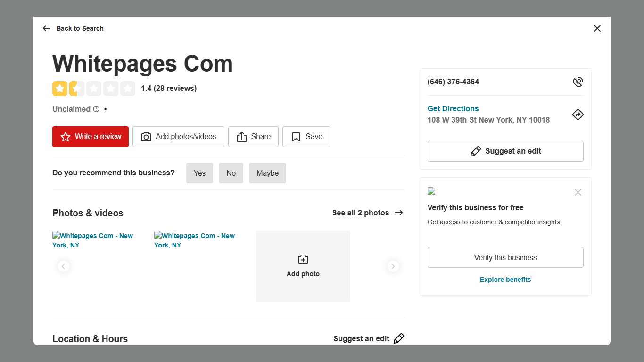Click the left chevron in the photo carousel

(x=64, y=266)
